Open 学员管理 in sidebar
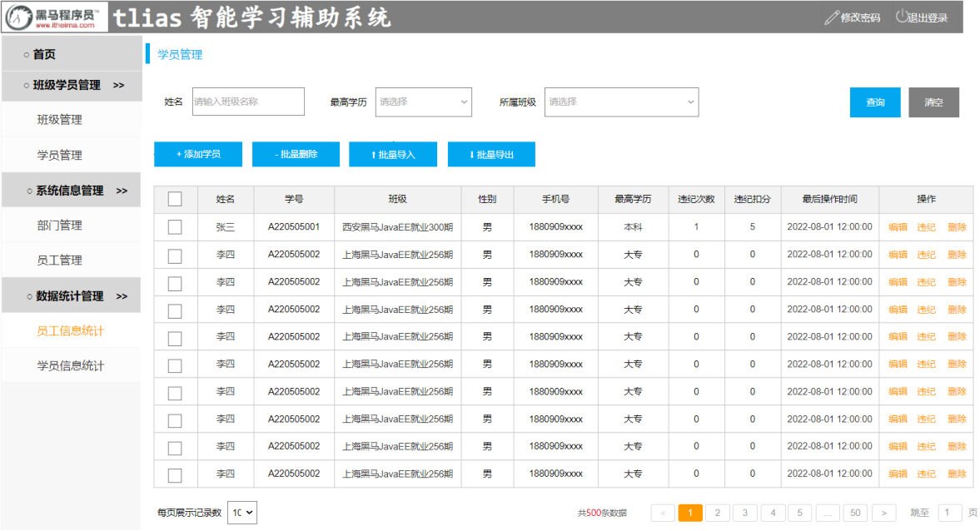The width and height of the screenshot is (980, 531). point(59,155)
